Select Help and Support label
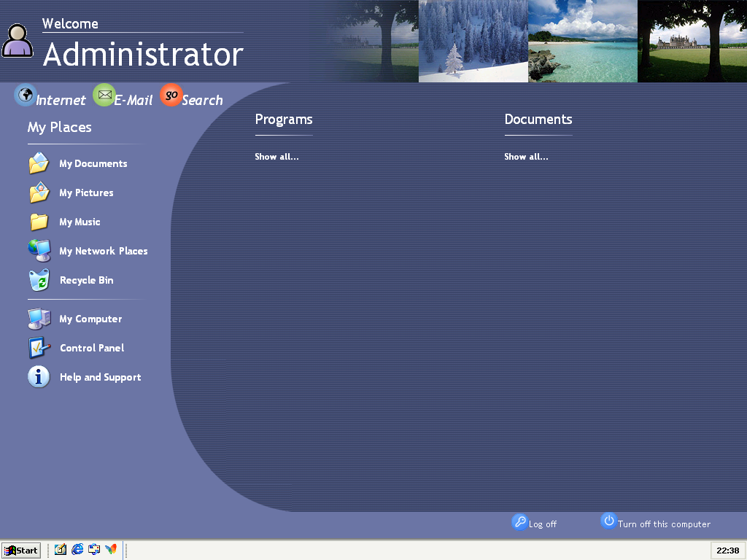The height and width of the screenshot is (560, 747). point(101,377)
